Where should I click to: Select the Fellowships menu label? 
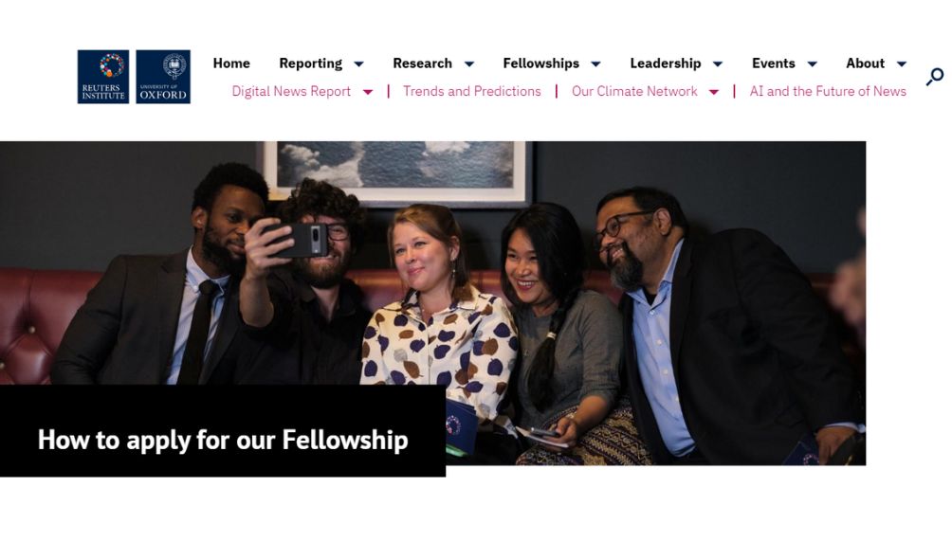coord(540,63)
